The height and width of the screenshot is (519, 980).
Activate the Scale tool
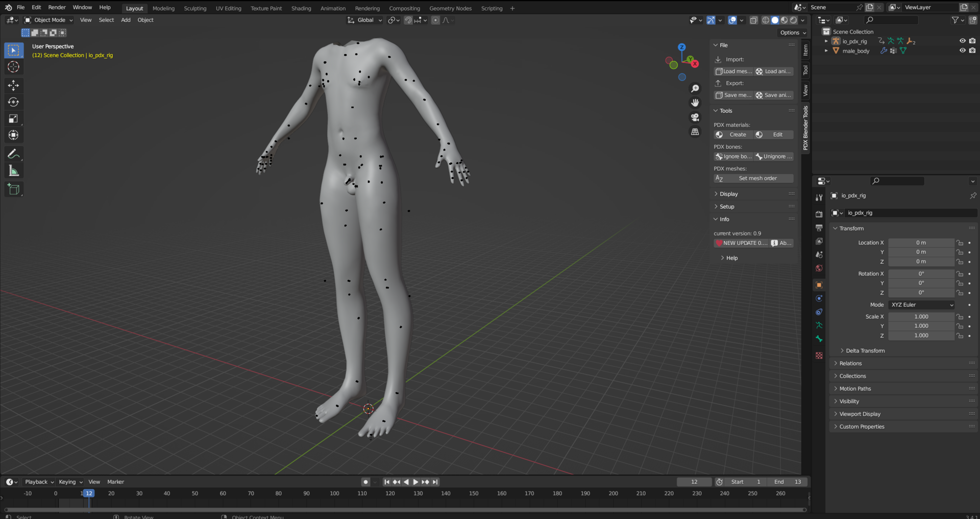(x=14, y=119)
